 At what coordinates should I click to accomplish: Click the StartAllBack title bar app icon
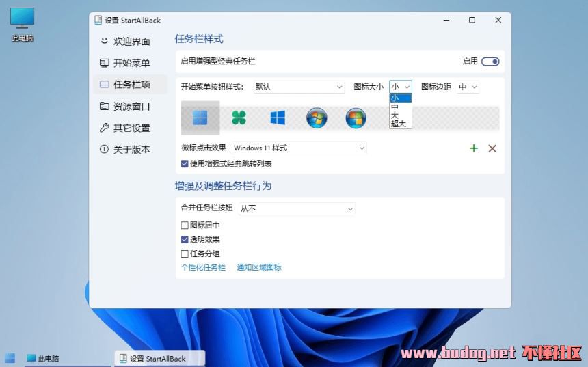point(98,20)
